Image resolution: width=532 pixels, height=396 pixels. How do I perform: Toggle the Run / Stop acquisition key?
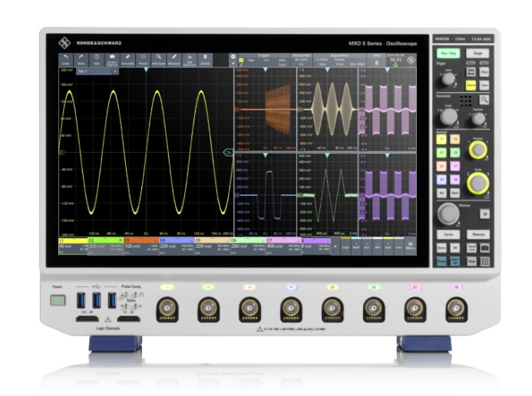point(448,53)
